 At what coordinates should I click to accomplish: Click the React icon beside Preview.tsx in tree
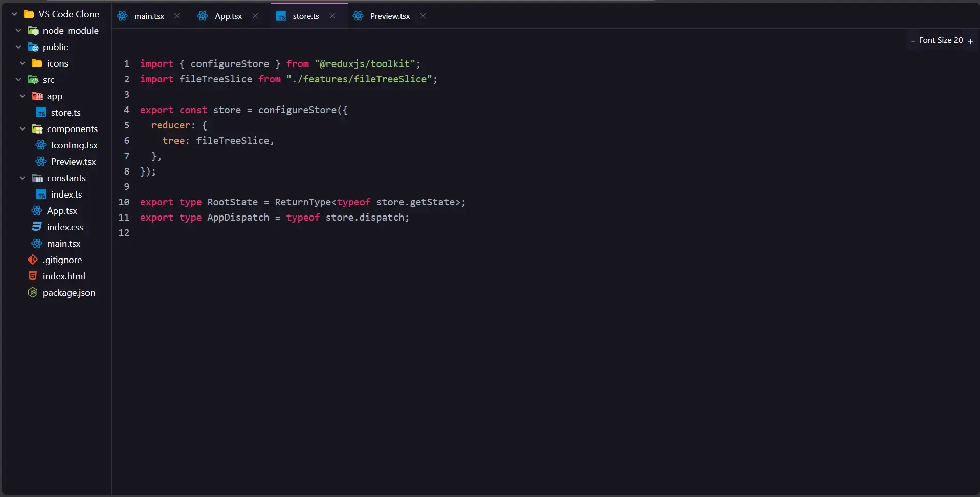[41, 162]
